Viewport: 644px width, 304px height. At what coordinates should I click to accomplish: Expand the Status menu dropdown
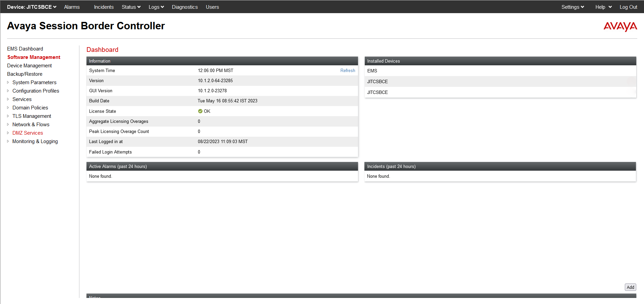131,7
